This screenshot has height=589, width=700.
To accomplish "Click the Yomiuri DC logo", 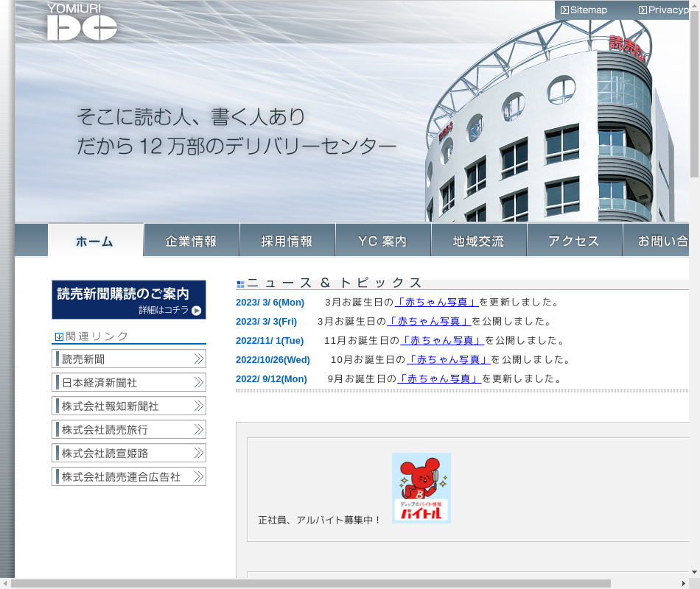I will coord(82,22).
